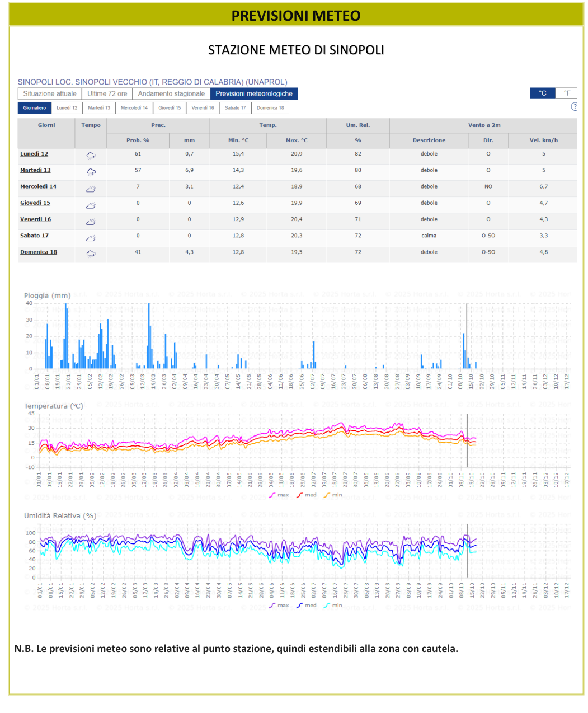Viewport: 588px width, 713px height.
Task: Click the weather icon in Giovedì 15 row
Action: pyautogui.click(x=91, y=205)
